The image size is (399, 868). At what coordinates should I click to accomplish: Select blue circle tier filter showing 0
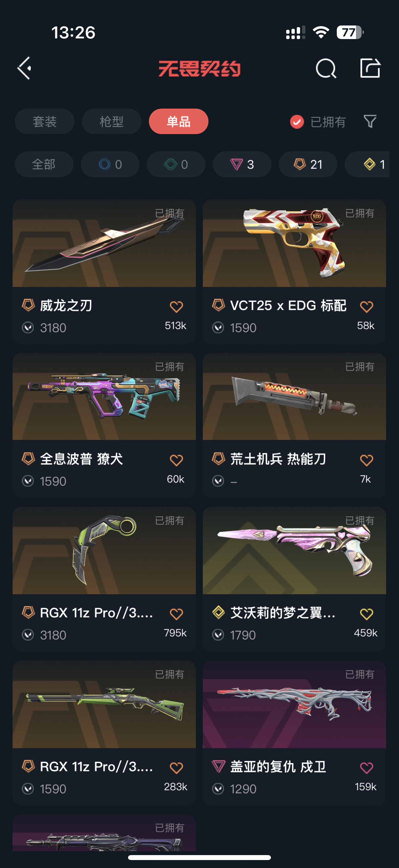point(110,164)
